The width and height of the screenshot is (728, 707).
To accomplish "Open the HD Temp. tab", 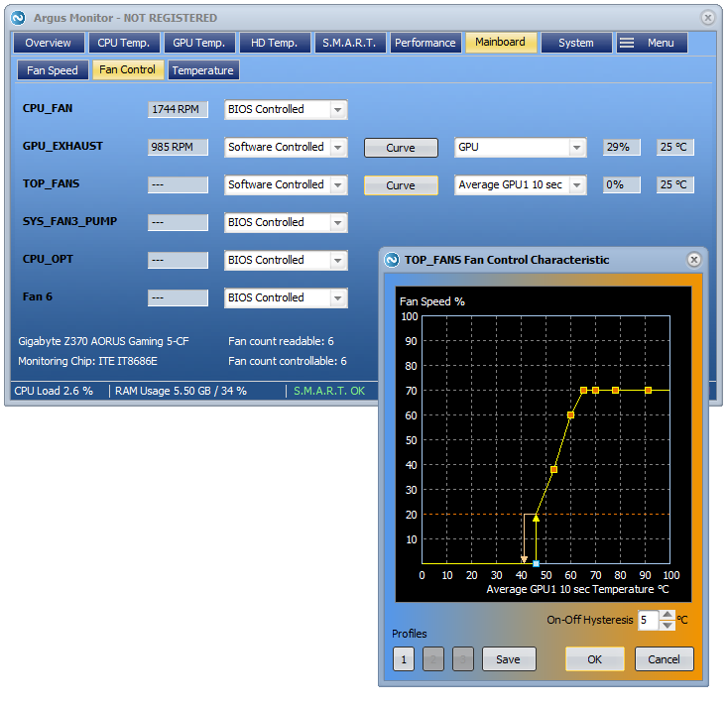I will click(x=275, y=43).
